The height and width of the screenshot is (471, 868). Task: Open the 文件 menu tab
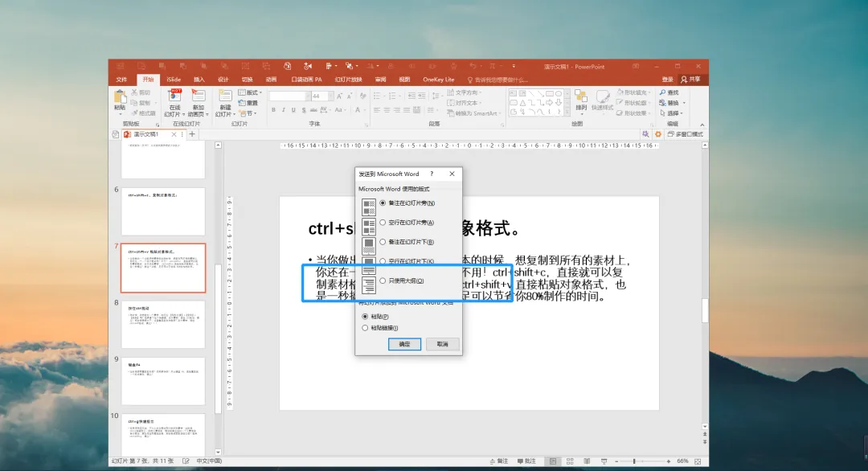point(122,80)
